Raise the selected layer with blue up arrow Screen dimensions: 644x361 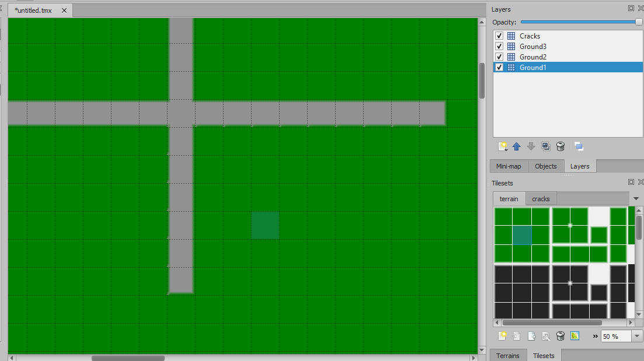click(517, 146)
